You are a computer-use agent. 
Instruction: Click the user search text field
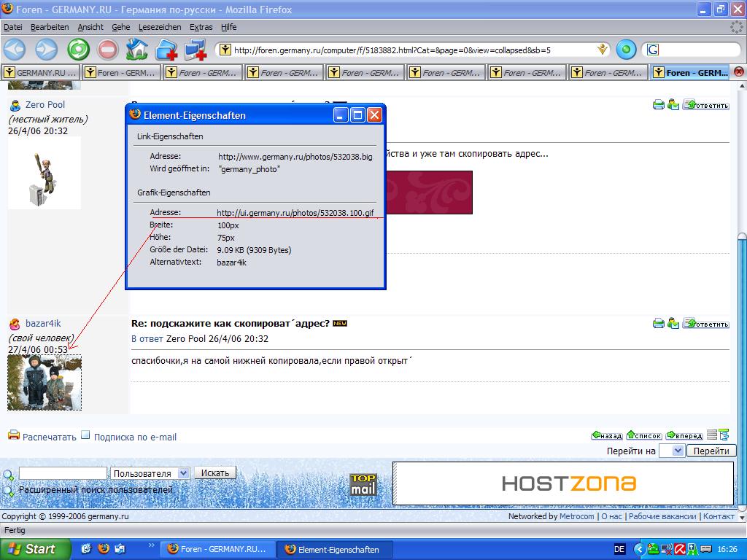coord(63,473)
